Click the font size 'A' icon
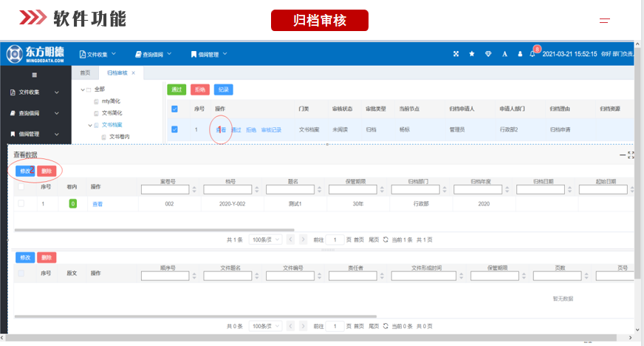 (504, 54)
